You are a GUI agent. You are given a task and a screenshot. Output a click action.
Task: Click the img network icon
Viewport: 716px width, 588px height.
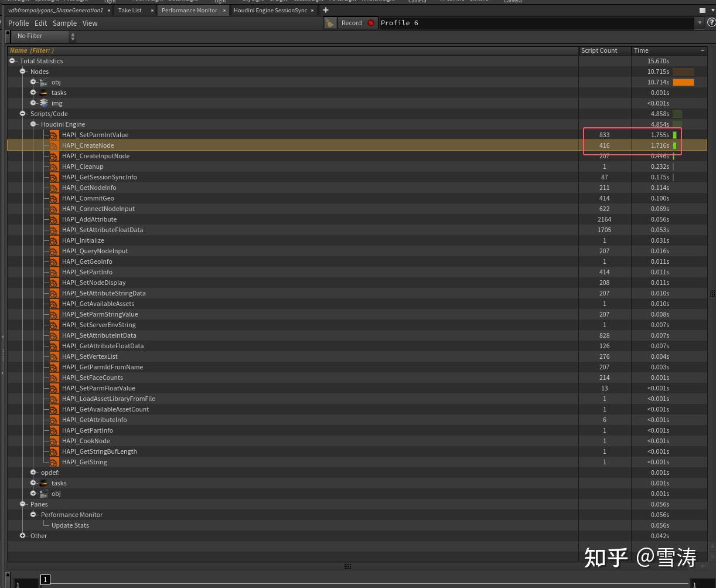click(44, 103)
